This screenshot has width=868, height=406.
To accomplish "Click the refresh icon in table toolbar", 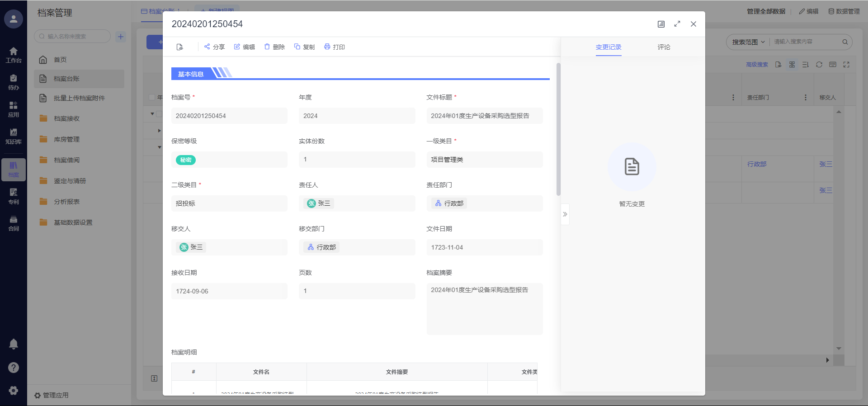I will 819,65.
